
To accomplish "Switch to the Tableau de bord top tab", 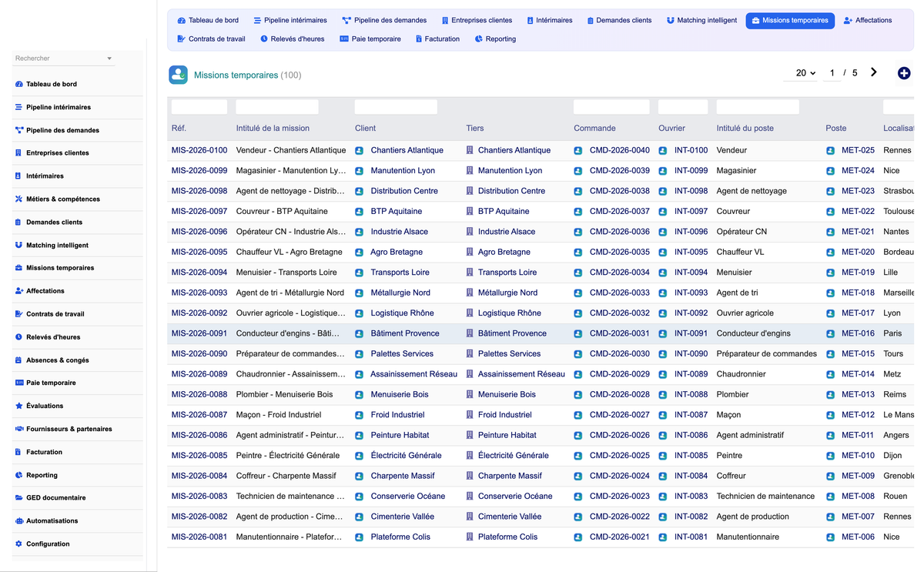I will click(x=208, y=20).
